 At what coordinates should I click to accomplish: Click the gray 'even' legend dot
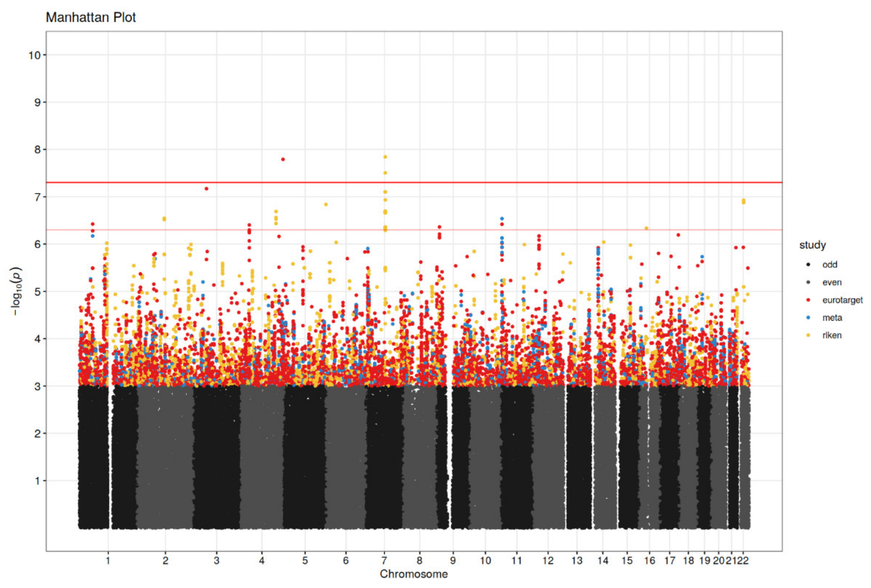808,282
